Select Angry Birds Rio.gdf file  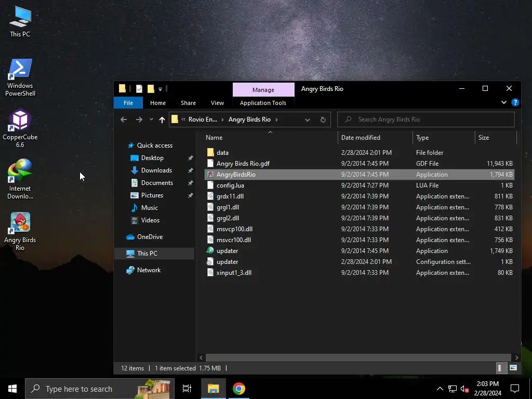coord(360,164)
